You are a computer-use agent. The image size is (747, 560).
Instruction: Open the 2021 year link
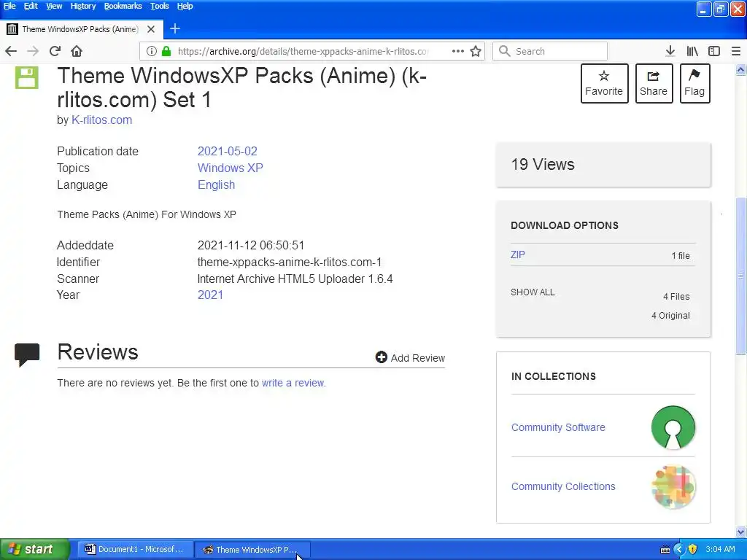point(210,295)
